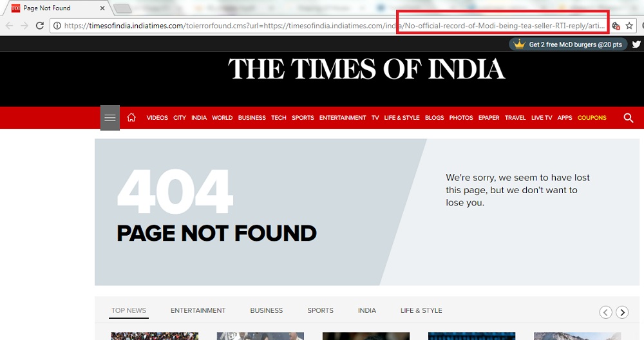Viewport: 644px width, 340px height.
Task: Switch to the India news tab
Action: coord(367,310)
